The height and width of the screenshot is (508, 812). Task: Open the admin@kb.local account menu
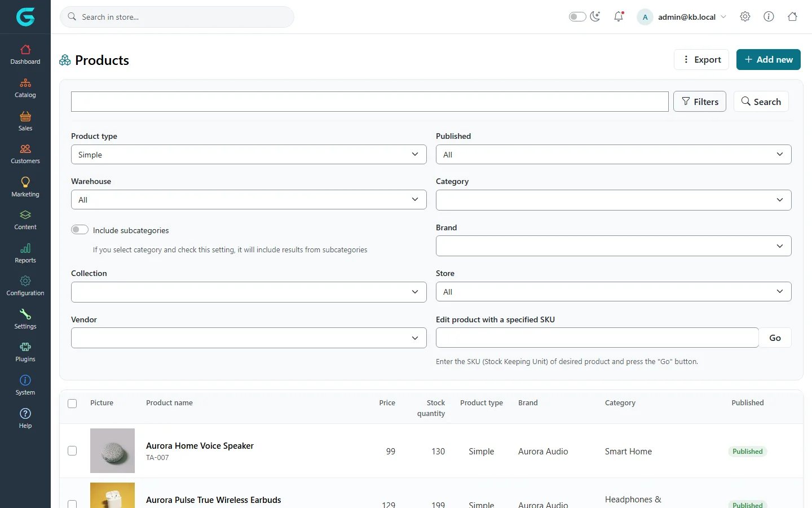[682, 17]
